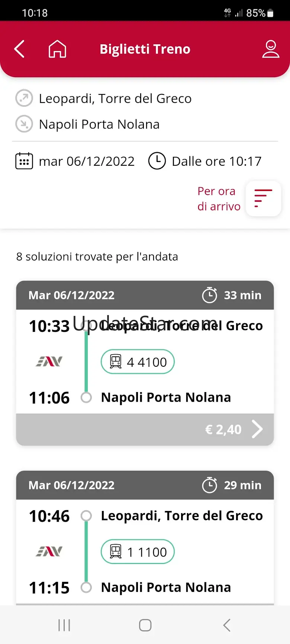
Task: Change the date mar 06/12/2022
Action: [87, 161]
